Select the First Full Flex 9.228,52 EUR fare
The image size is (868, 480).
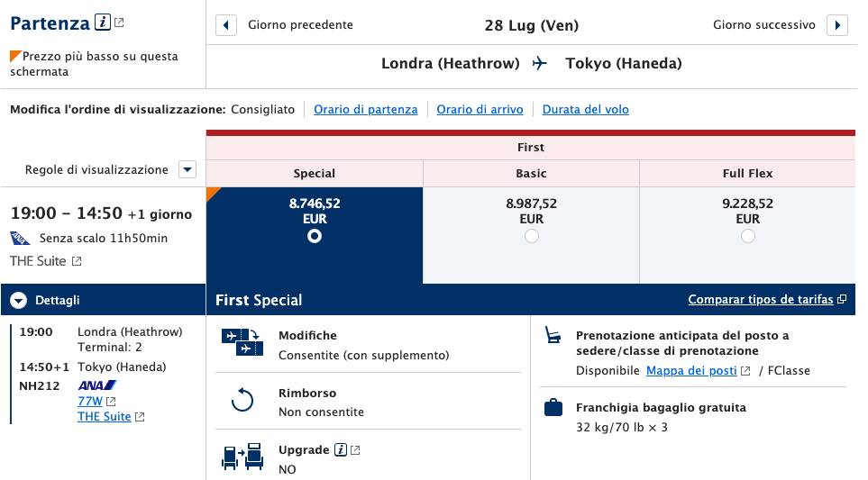point(748,236)
